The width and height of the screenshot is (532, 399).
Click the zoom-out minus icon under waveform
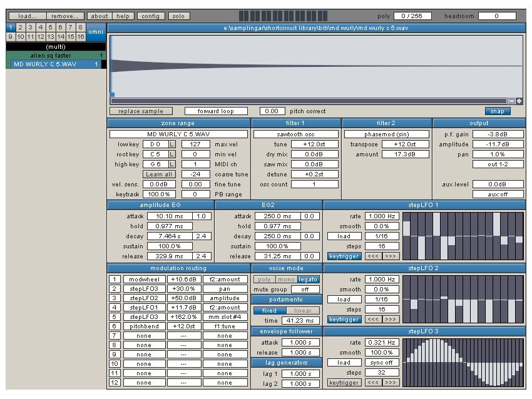tap(512, 99)
